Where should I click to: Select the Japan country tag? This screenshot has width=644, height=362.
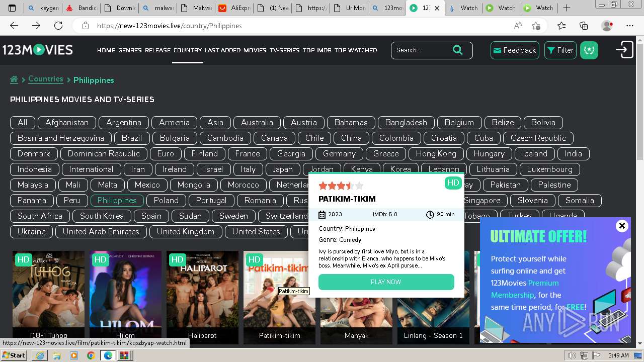click(283, 169)
